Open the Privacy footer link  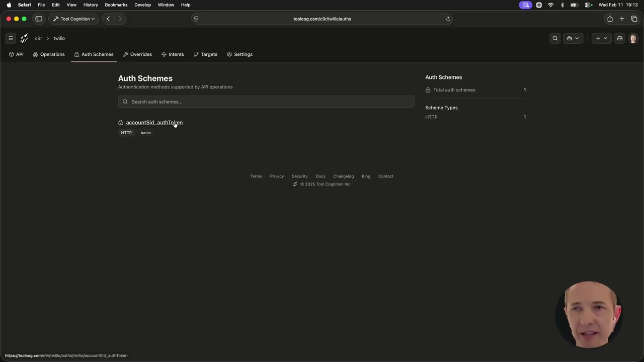[x=277, y=176]
